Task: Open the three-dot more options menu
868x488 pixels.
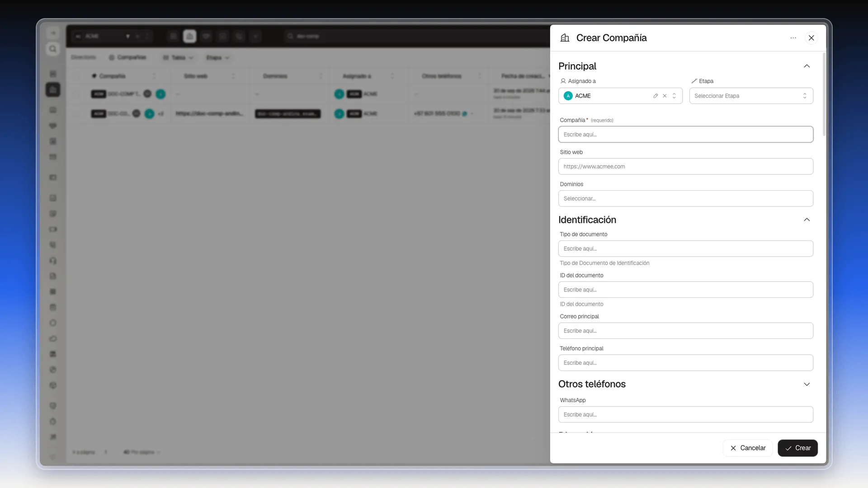Action: (x=793, y=38)
